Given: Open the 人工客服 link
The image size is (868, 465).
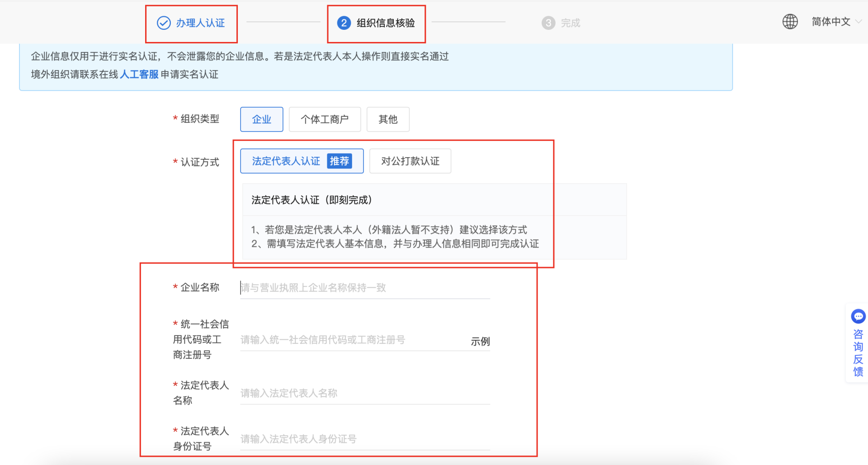Looking at the screenshot, I should (139, 75).
